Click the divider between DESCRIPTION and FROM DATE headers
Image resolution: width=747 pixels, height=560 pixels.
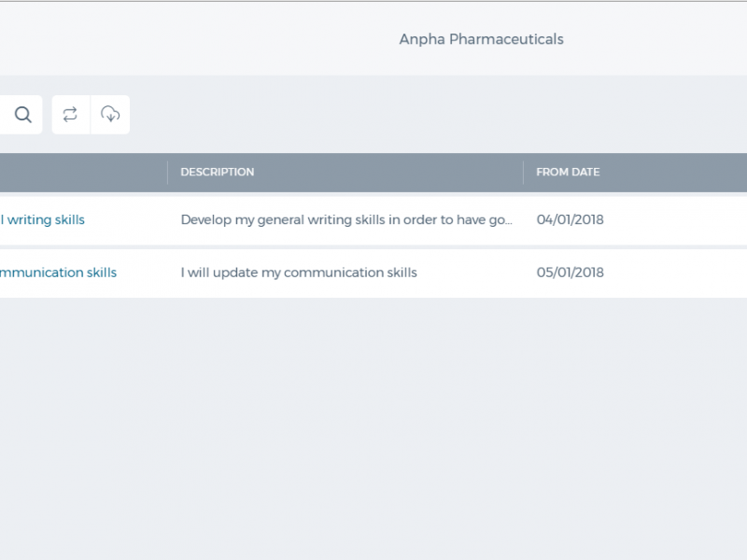click(x=523, y=173)
